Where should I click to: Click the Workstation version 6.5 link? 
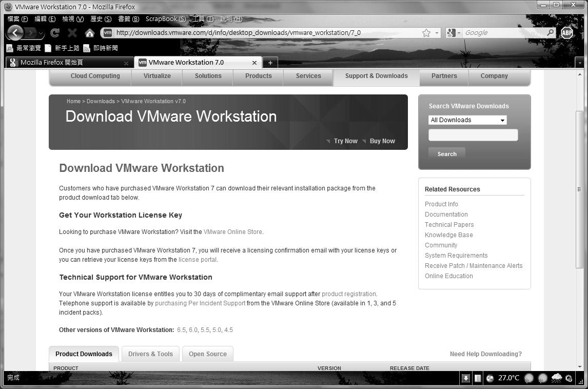tap(181, 330)
